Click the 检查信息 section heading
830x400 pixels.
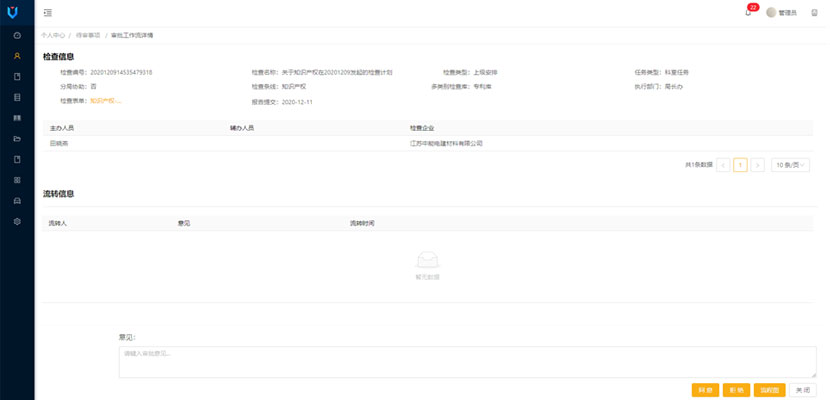click(x=58, y=56)
